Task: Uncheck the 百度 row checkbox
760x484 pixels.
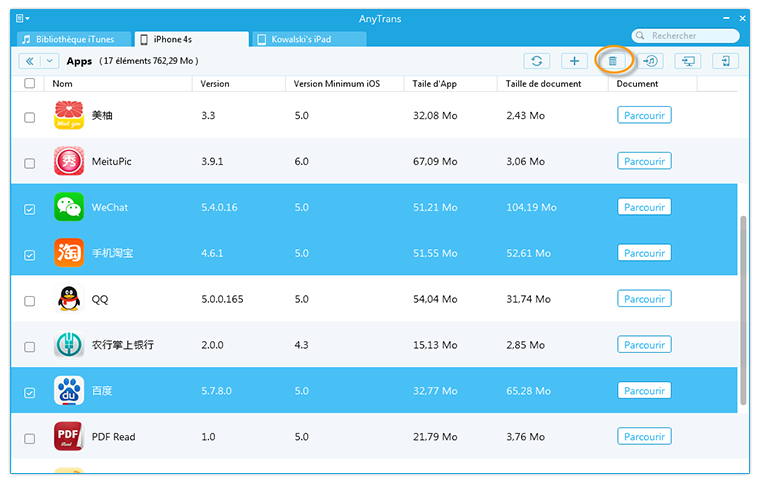Action: click(30, 393)
